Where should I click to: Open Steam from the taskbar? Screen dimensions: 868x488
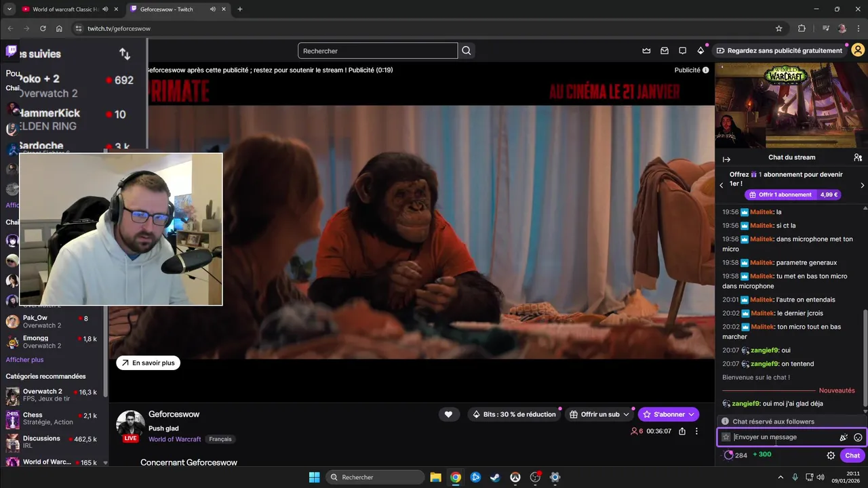coord(495,477)
